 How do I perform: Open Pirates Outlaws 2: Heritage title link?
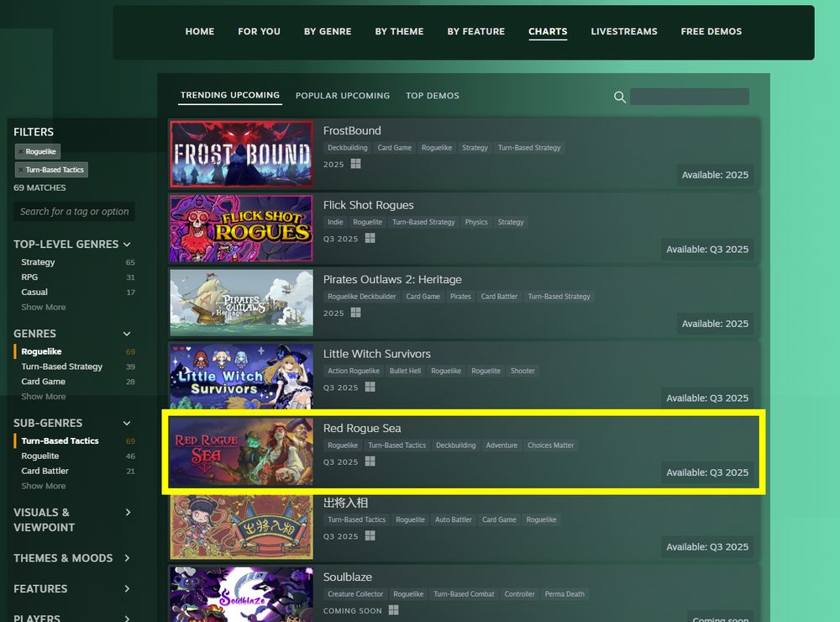tap(392, 280)
